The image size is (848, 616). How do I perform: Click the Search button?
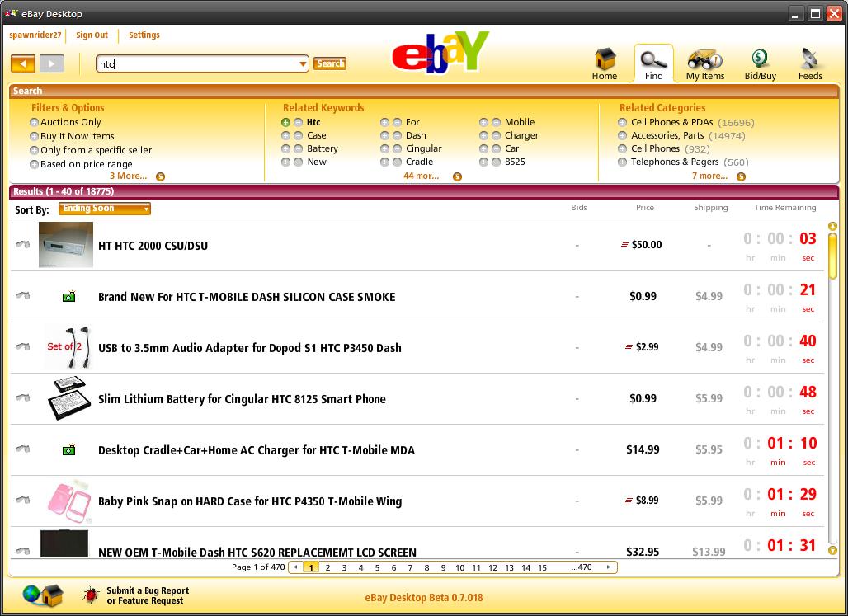coord(330,63)
